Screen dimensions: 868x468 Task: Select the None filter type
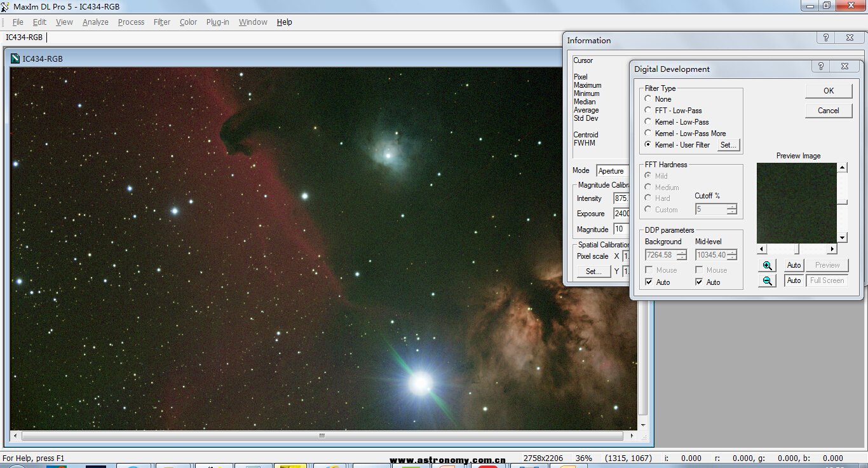(648, 99)
